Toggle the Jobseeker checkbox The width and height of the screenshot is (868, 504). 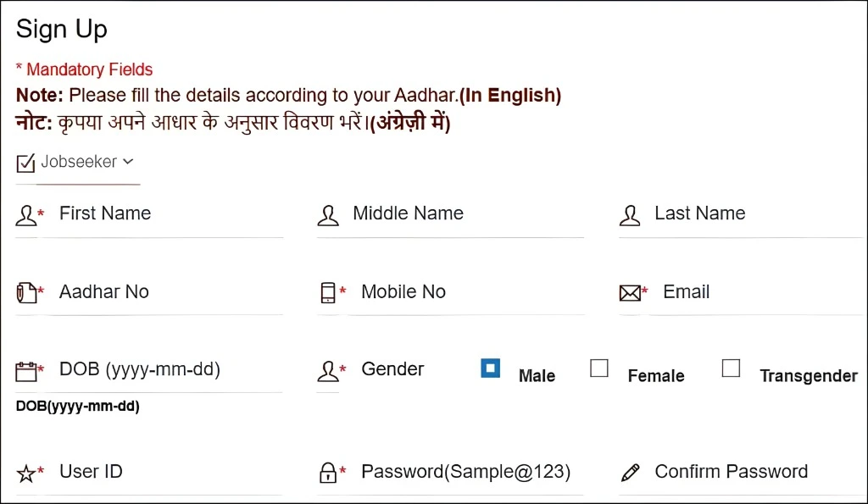click(25, 162)
